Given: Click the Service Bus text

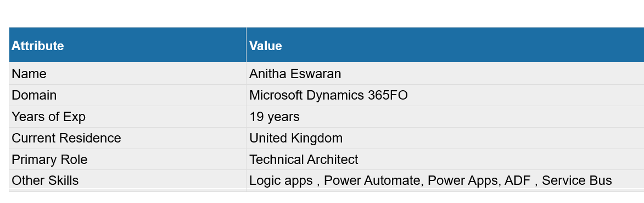Looking at the screenshot, I should pos(576,180).
